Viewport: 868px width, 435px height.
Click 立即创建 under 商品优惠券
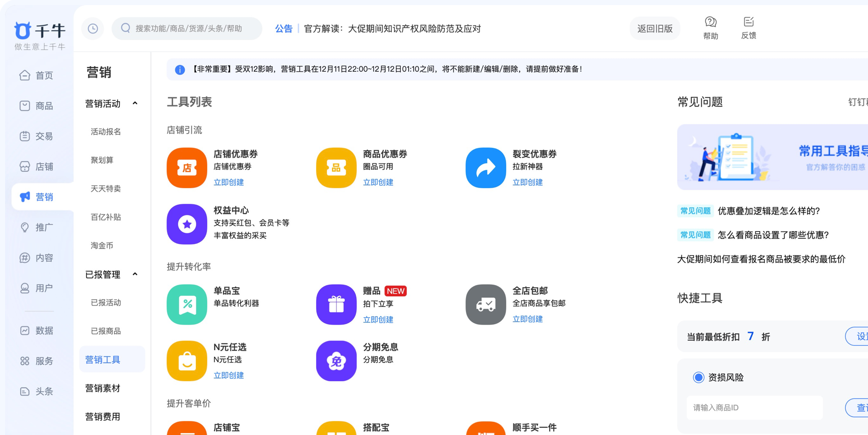click(x=378, y=182)
